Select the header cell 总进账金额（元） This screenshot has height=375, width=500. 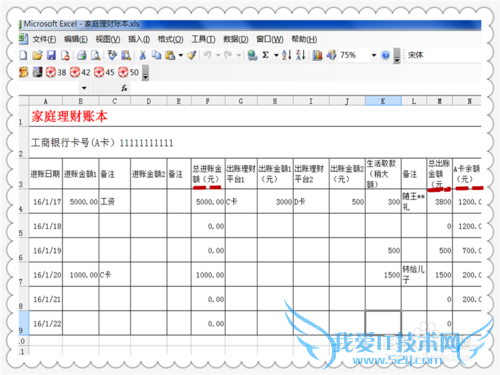tap(208, 174)
